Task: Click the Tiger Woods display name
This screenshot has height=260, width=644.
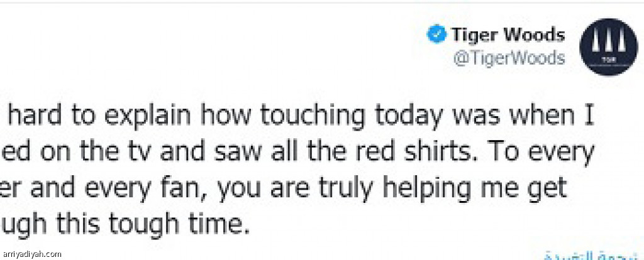Action: tap(508, 35)
